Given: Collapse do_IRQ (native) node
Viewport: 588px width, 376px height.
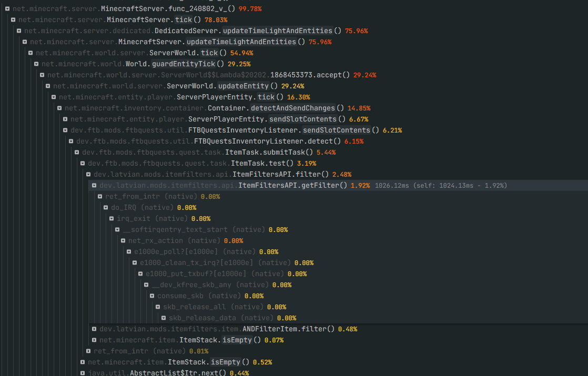Looking at the screenshot, I should tap(106, 207).
